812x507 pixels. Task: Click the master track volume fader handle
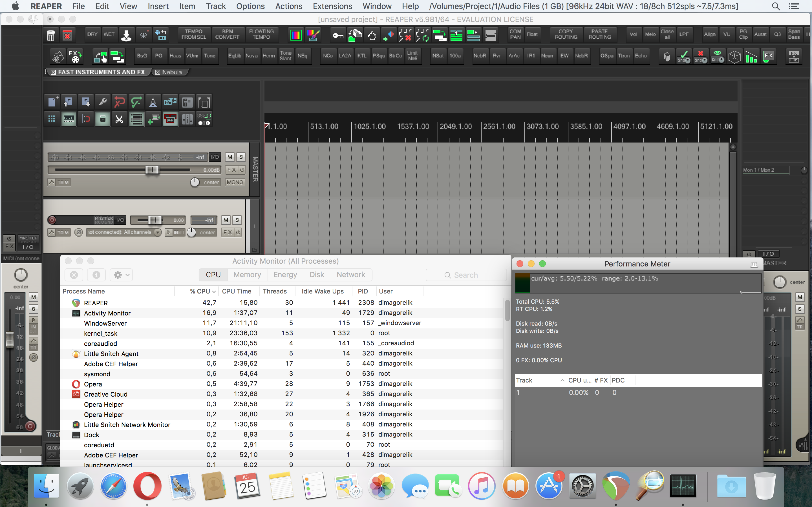coord(152,170)
